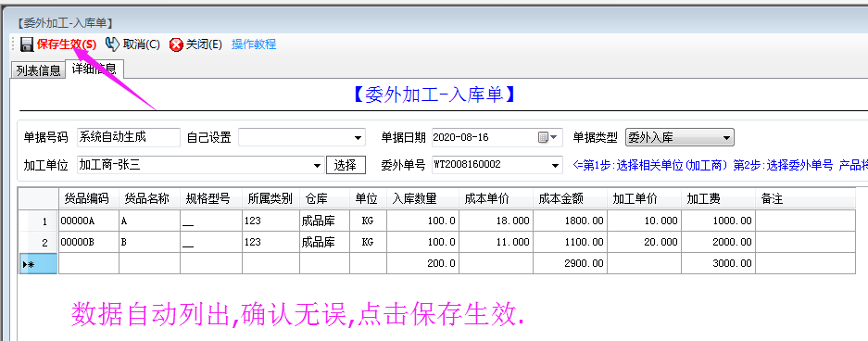Viewport: 868px width, 341px height.
Task: Click the red close X icon
Action: click(176, 44)
